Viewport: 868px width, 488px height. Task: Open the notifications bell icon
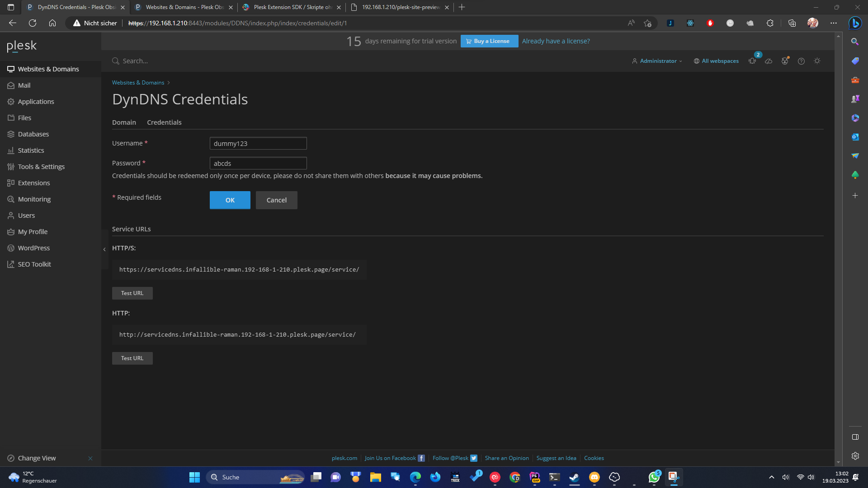click(752, 61)
